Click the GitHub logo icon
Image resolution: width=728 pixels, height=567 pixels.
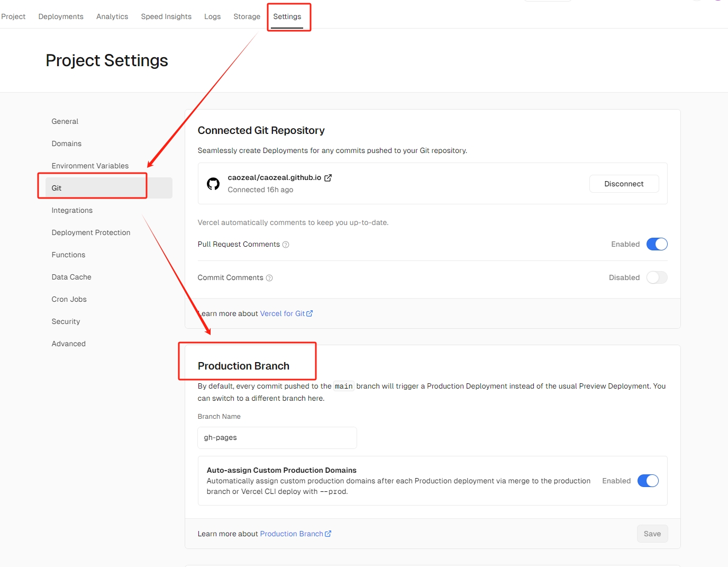click(213, 184)
